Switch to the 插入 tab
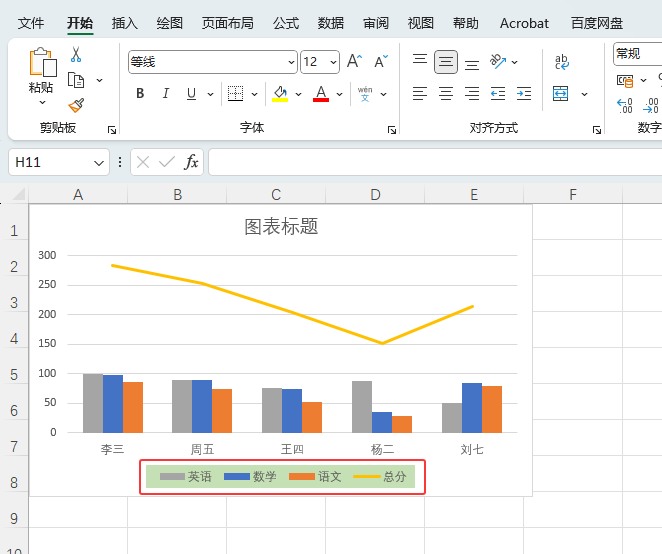662x554 pixels. 125,23
